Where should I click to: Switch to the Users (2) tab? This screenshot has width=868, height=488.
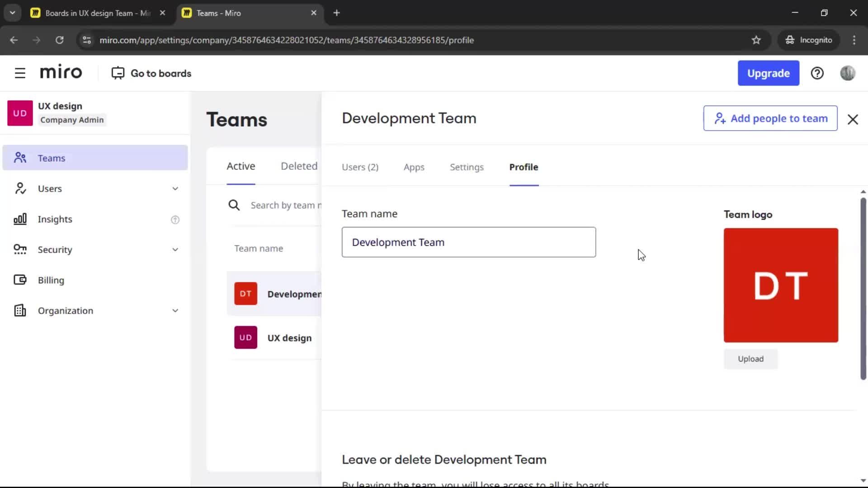click(x=360, y=167)
